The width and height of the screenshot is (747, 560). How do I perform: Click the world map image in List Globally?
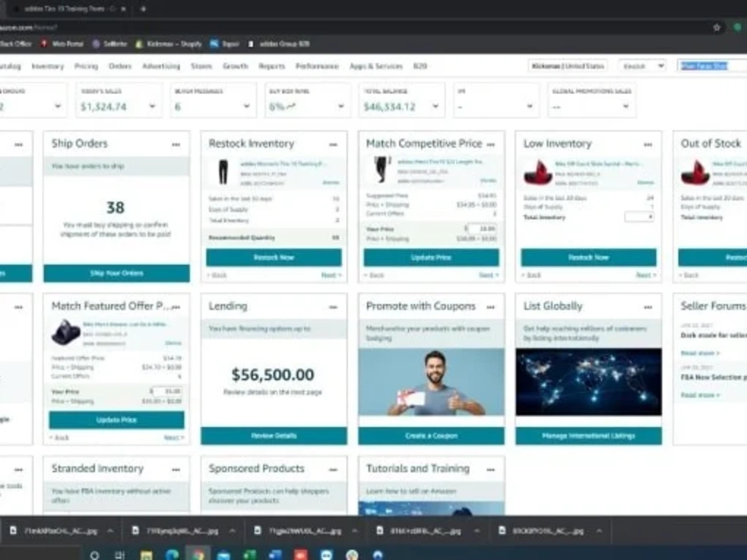[x=589, y=382]
